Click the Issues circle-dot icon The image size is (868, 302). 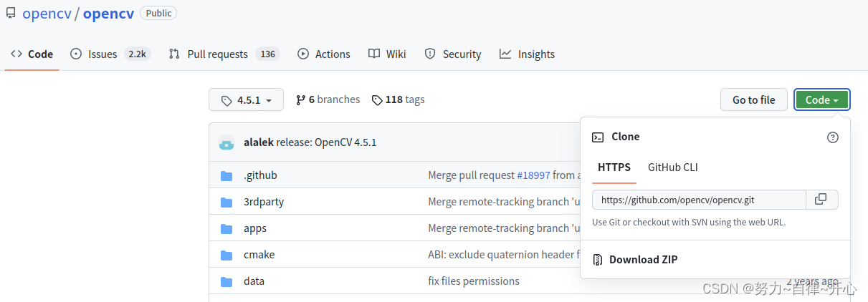click(76, 54)
